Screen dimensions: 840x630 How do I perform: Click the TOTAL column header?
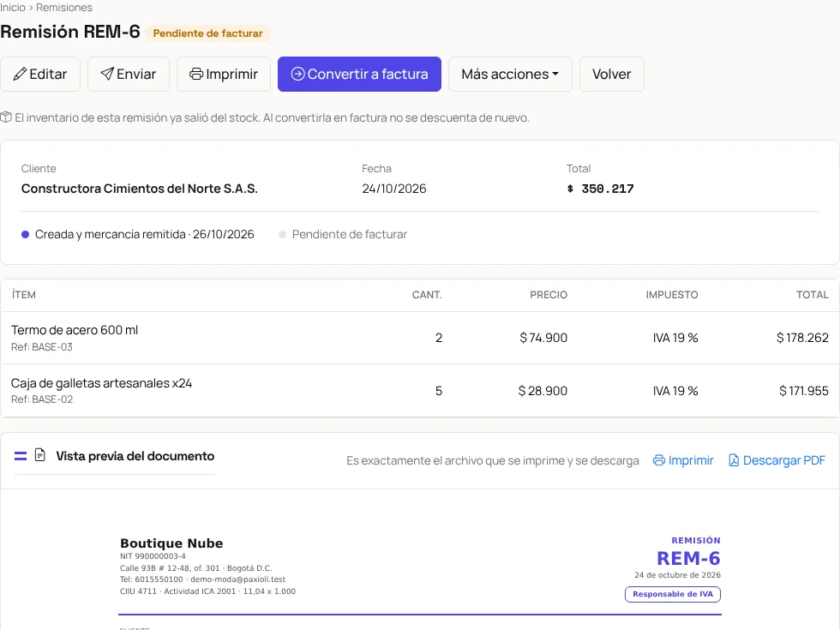point(813,295)
